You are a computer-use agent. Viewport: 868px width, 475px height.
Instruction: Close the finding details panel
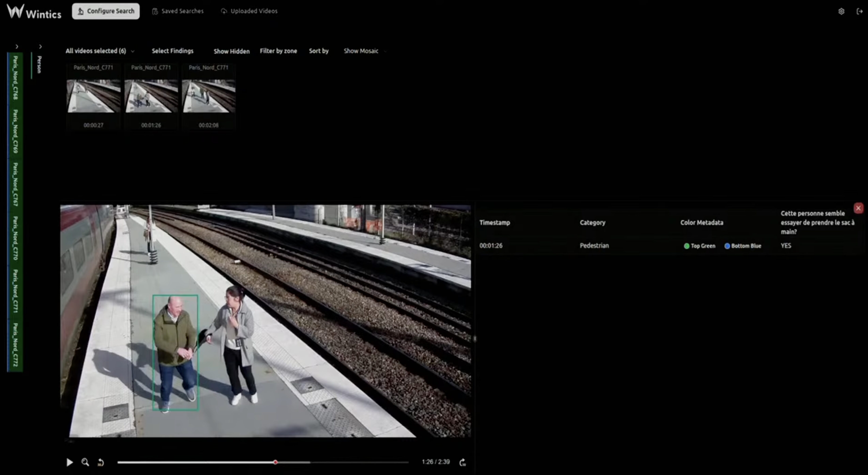click(858, 208)
